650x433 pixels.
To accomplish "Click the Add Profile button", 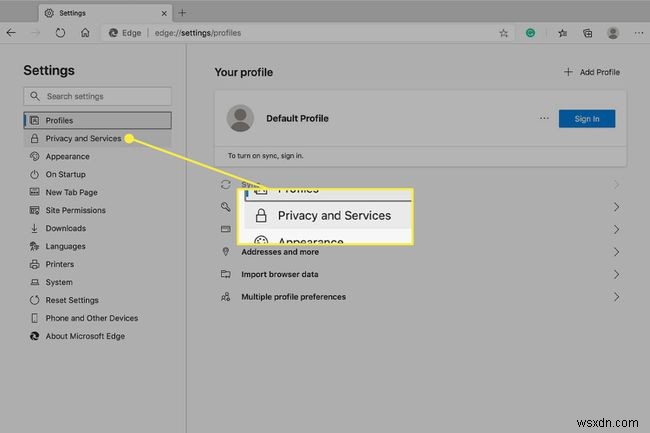I will coord(592,72).
